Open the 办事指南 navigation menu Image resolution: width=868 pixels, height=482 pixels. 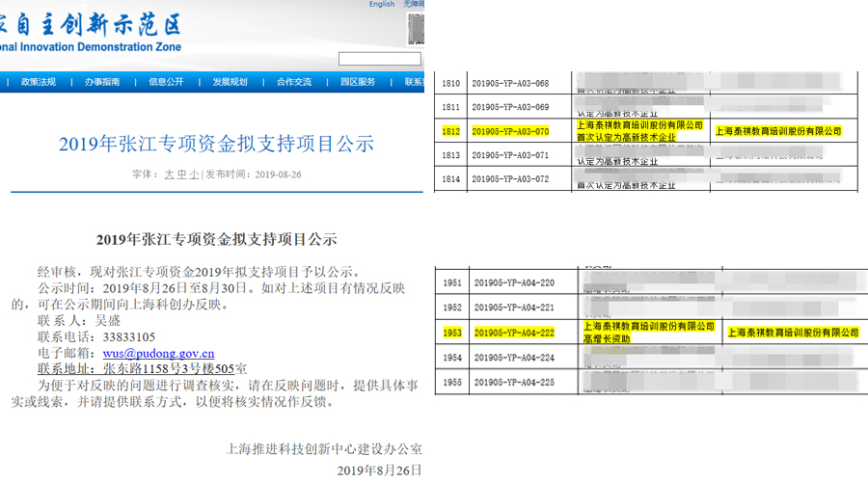pyautogui.click(x=101, y=82)
